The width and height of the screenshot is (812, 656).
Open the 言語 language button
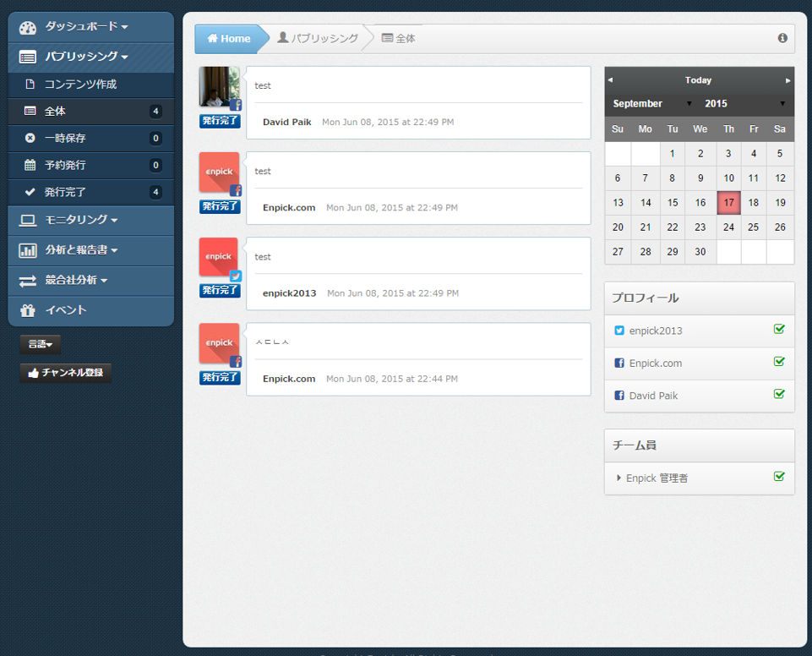[x=40, y=344]
